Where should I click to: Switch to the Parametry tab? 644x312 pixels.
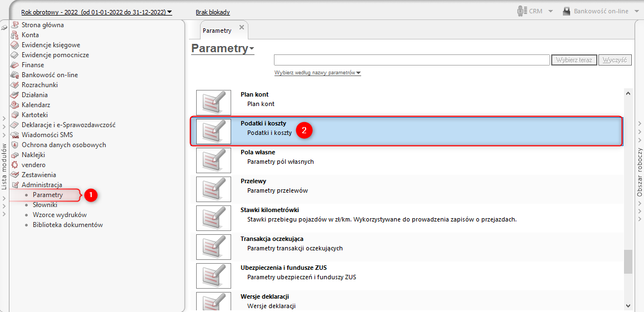(217, 30)
